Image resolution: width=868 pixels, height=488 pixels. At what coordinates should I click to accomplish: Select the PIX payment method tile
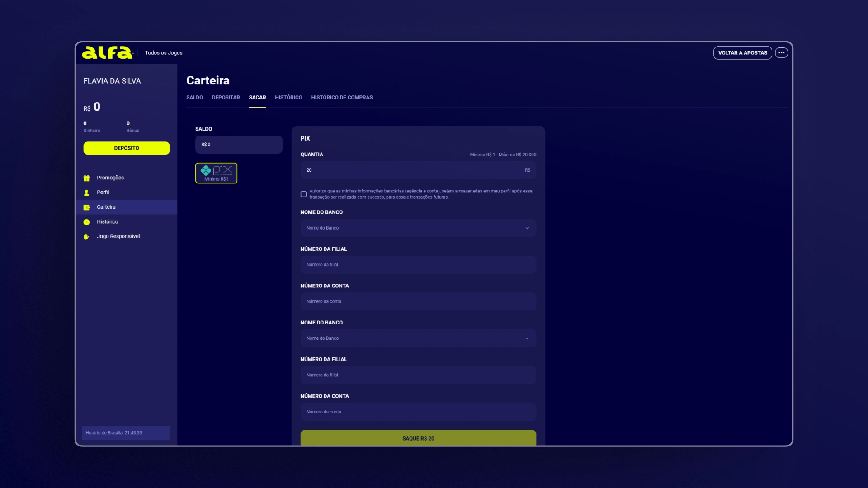coord(216,173)
